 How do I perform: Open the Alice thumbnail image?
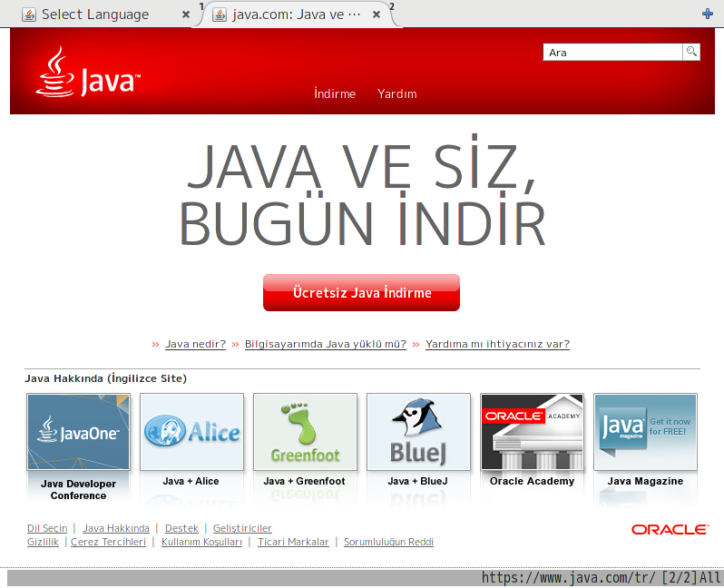[x=191, y=432]
